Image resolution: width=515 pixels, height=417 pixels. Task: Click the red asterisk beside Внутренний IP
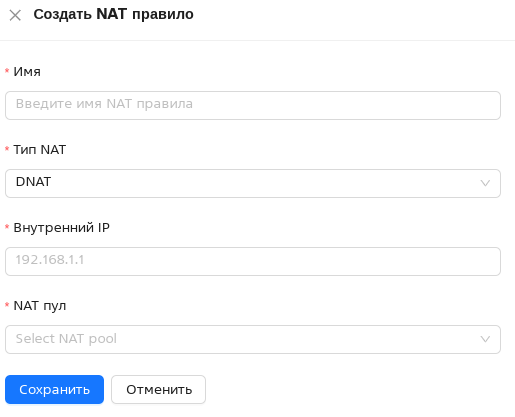click(7, 227)
